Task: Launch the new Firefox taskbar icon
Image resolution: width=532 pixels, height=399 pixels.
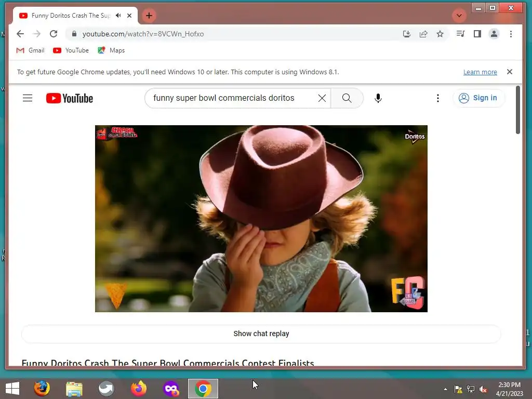Action: (x=138, y=389)
